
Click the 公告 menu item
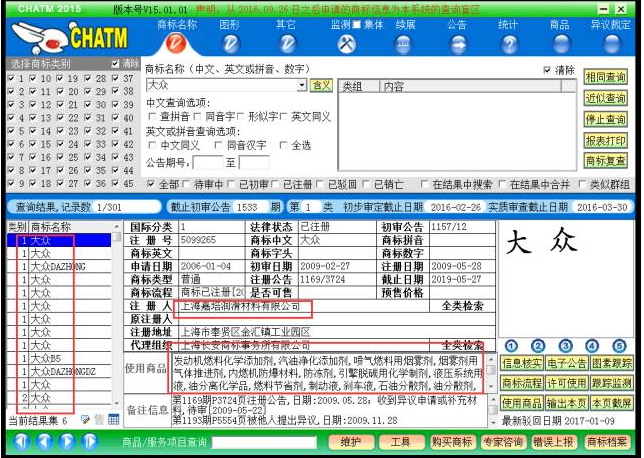[x=456, y=23]
